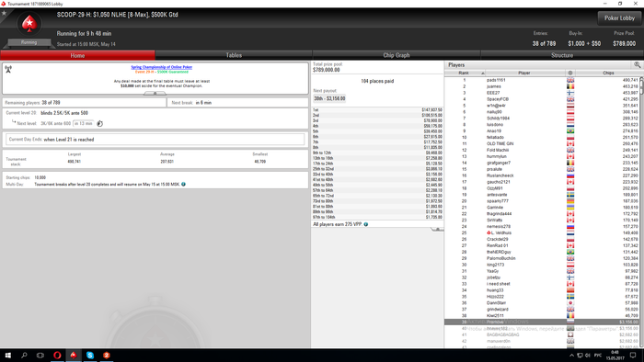
Task: Select player antesvante row
Action: [542, 195]
